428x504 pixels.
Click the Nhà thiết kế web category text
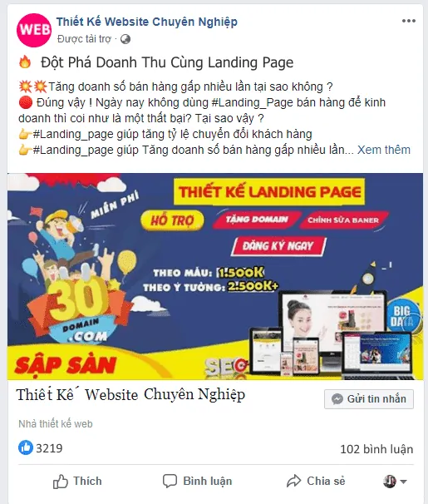[56, 424]
